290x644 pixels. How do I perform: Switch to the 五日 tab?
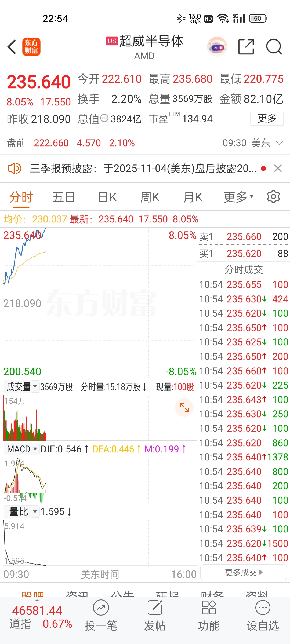64,197
